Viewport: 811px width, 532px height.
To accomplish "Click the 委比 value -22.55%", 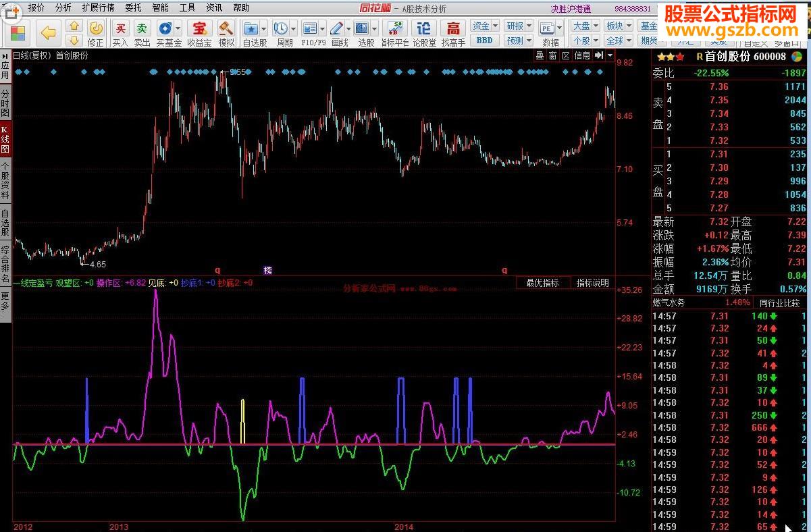I will pos(712,73).
